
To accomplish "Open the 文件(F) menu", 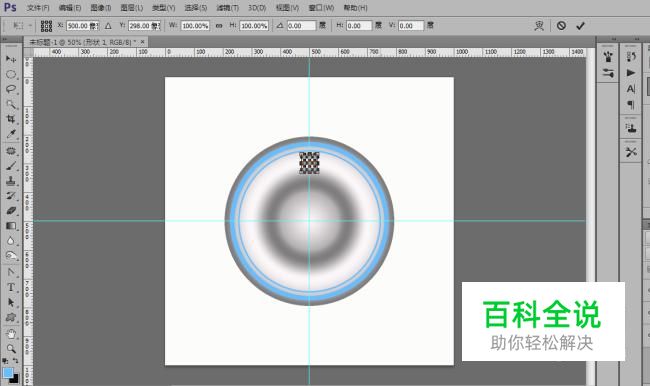I will point(38,7).
